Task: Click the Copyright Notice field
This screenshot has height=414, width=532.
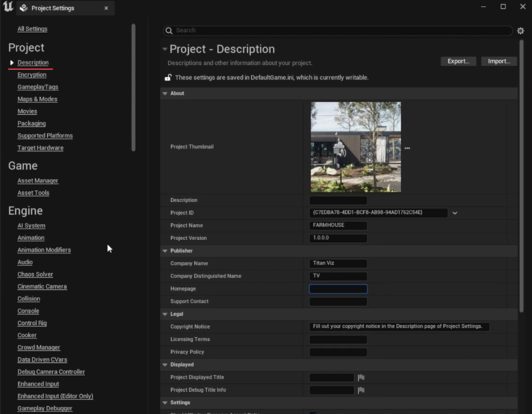Action: [399, 327]
